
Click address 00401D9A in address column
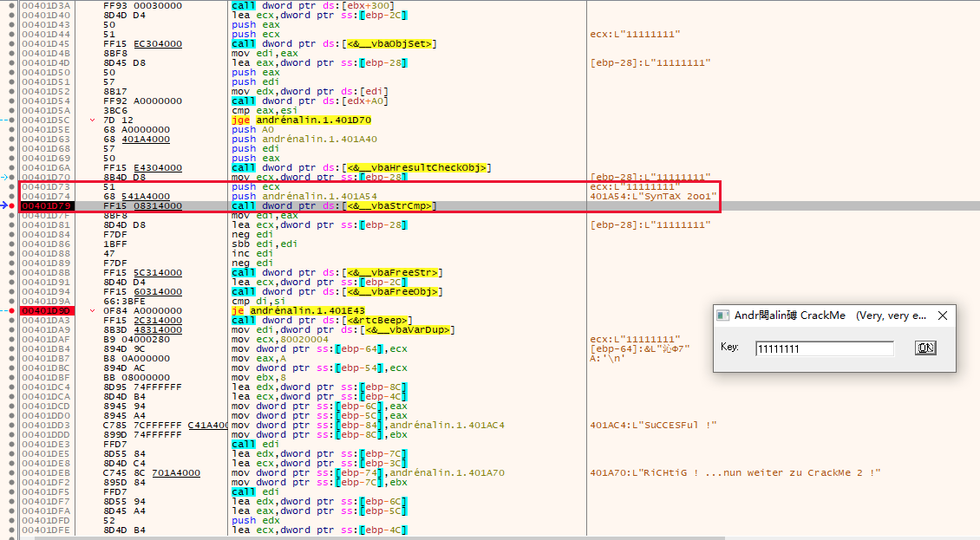[x=46, y=302]
